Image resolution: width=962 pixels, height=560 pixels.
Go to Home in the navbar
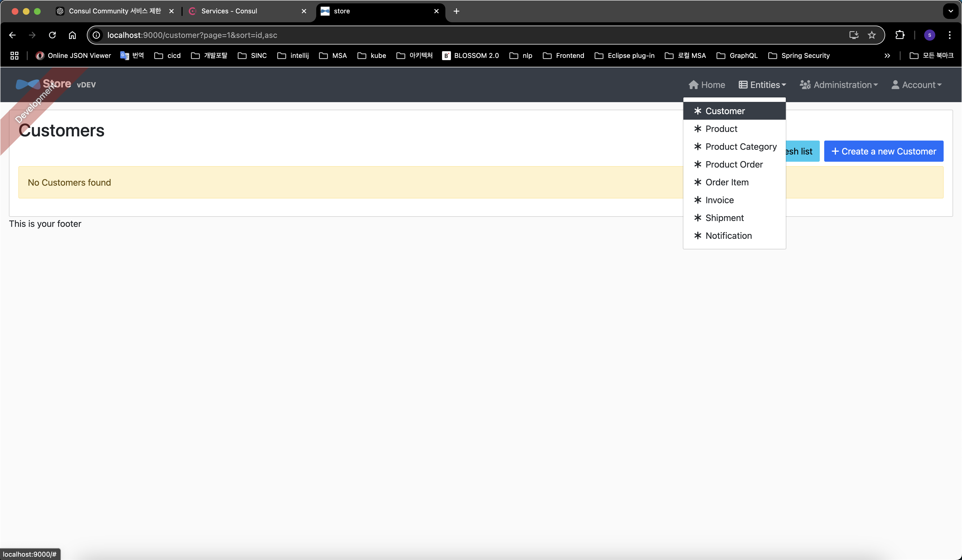click(707, 85)
